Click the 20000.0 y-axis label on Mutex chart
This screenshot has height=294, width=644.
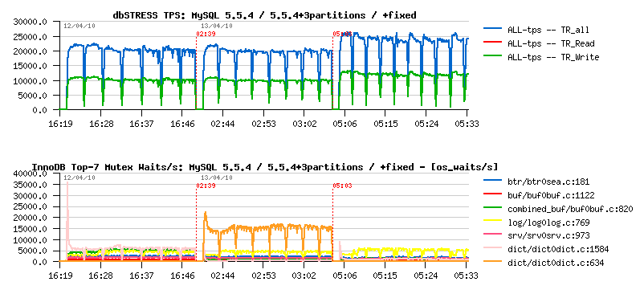click(x=30, y=218)
